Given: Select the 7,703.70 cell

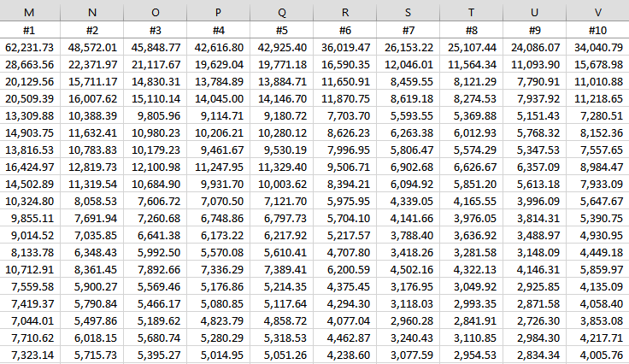Looking at the screenshot, I should click(345, 116).
